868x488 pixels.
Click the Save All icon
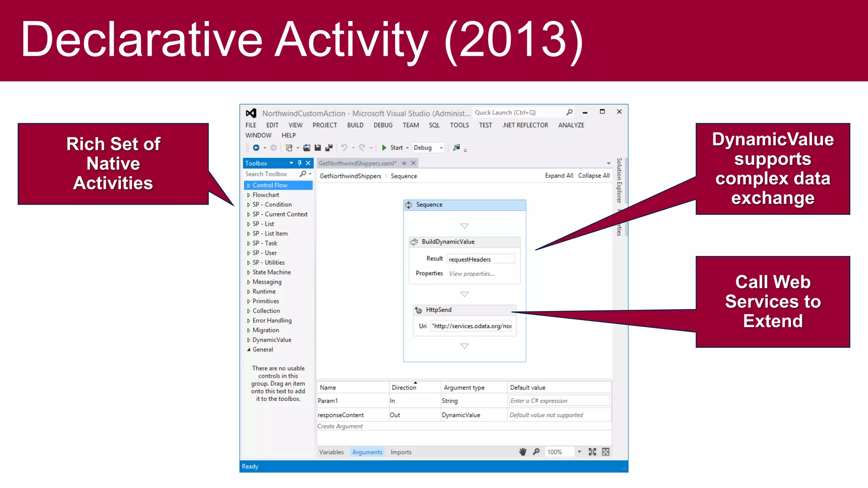[329, 147]
